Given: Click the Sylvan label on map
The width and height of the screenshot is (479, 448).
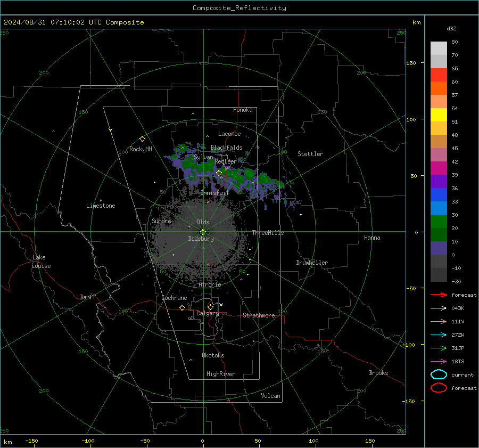Looking at the screenshot, I should point(203,157).
